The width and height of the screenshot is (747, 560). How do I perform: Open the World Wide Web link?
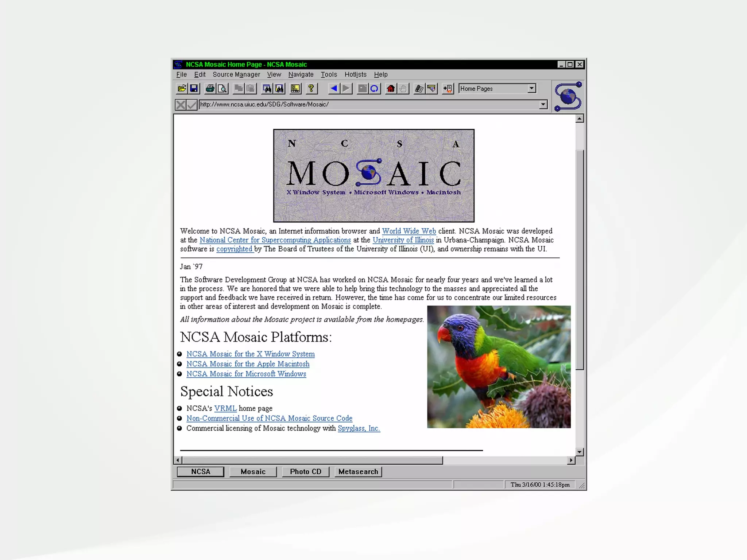pyautogui.click(x=409, y=231)
